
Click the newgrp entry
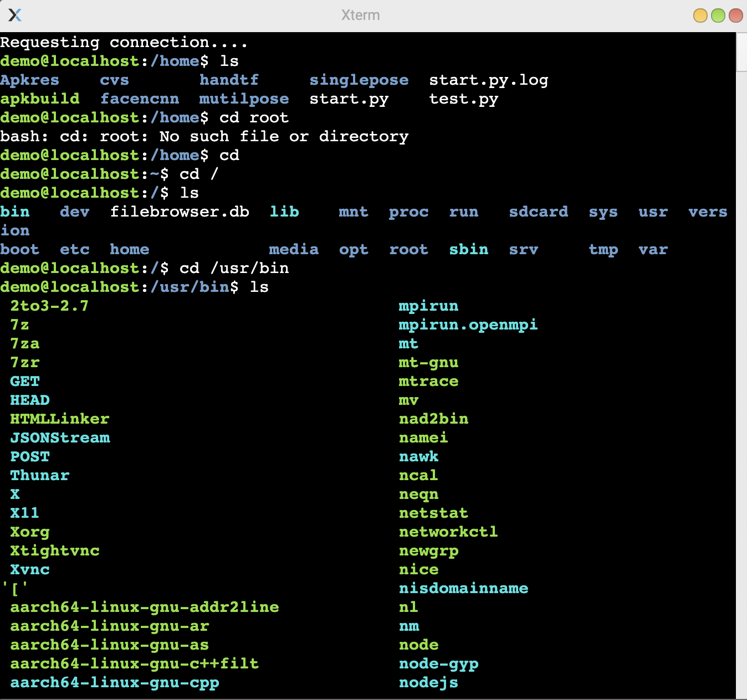[429, 550]
